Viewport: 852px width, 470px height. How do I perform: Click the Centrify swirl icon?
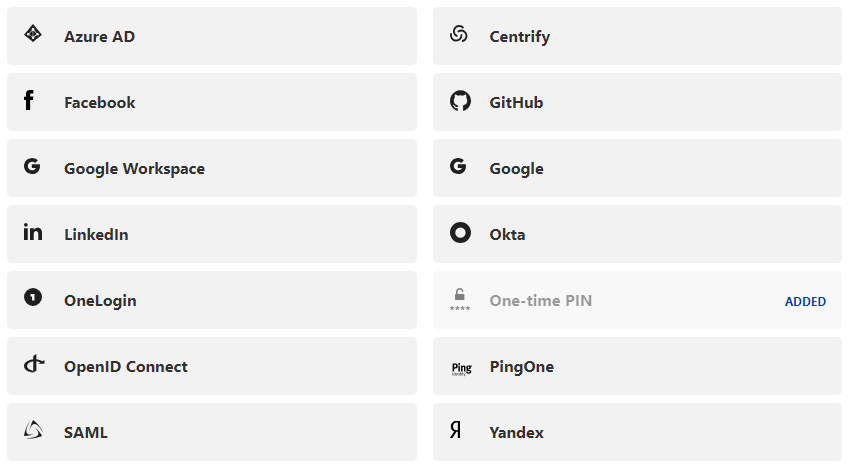[459, 34]
